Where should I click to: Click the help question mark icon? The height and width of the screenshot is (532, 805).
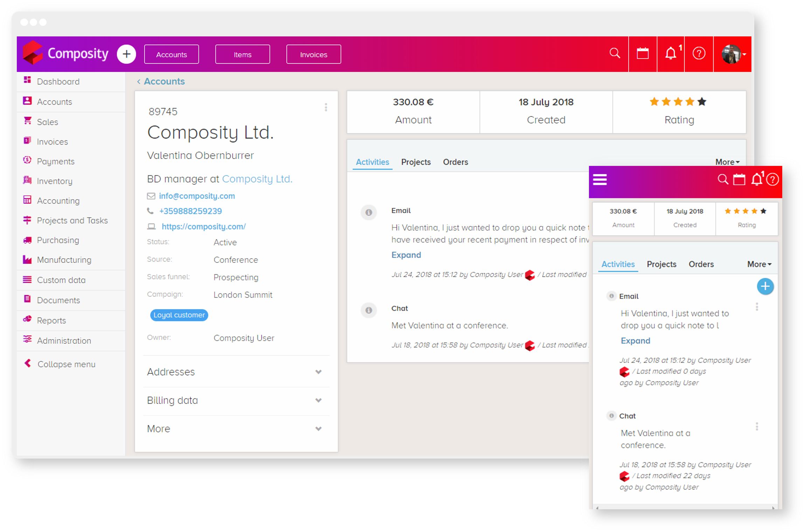coord(699,54)
